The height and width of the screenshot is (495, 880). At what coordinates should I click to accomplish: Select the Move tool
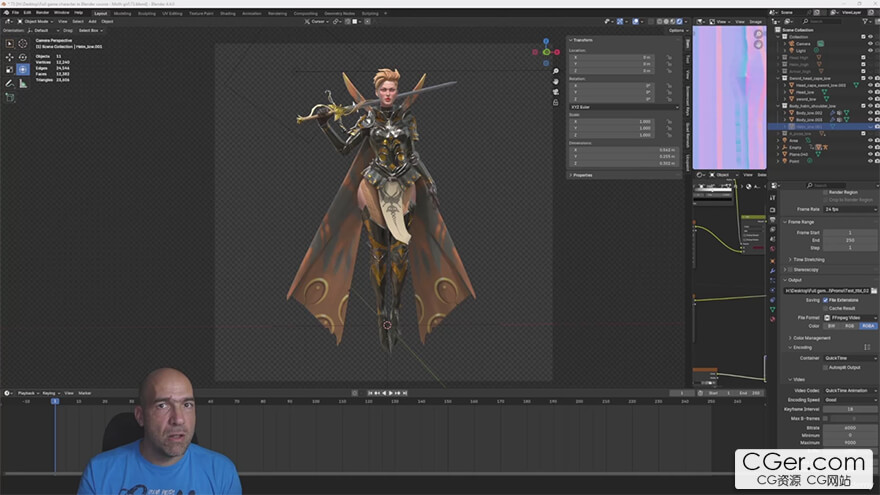pyautogui.click(x=10, y=57)
